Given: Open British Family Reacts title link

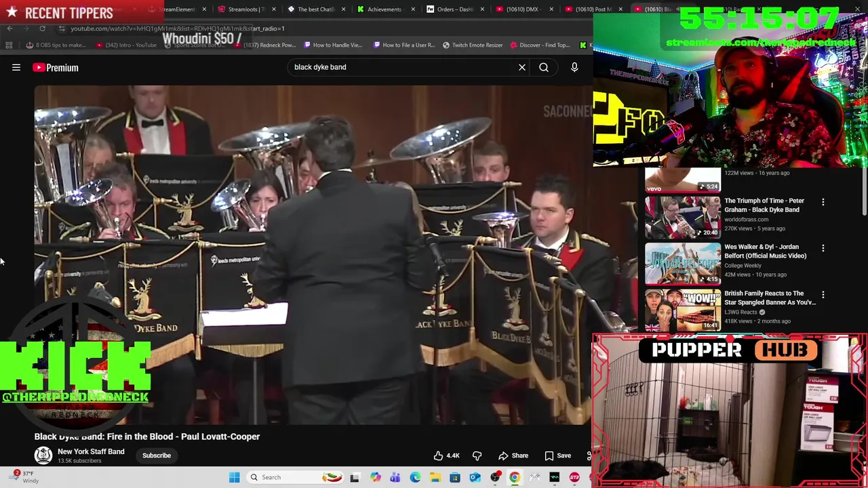Looking at the screenshot, I should tap(770, 298).
